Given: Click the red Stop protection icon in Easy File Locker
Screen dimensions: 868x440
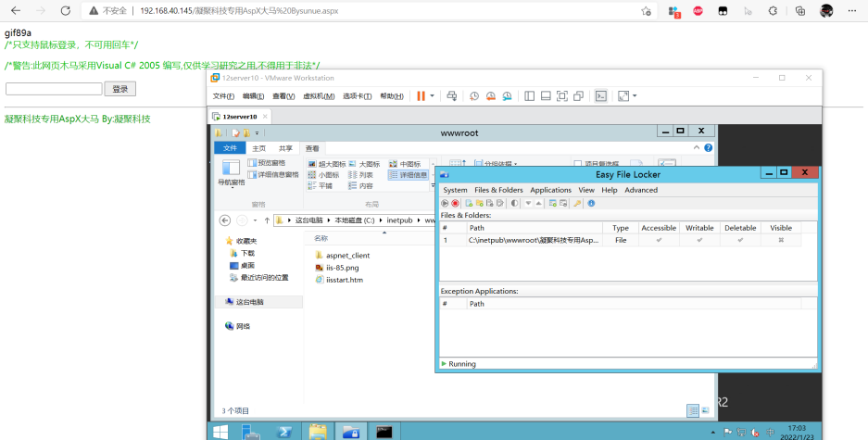Looking at the screenshot, I should 455,203.
